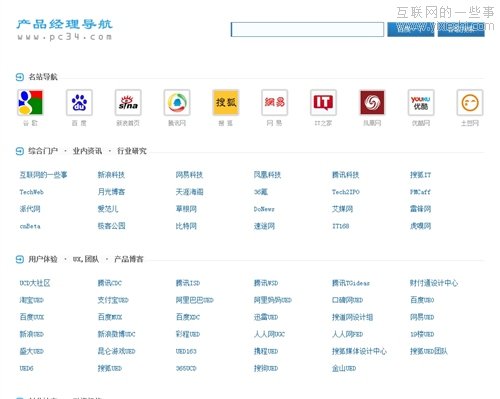Open the Youku (优酷网) icon
The height and width of the screenshot is (399, 500).
pos(421,102)
